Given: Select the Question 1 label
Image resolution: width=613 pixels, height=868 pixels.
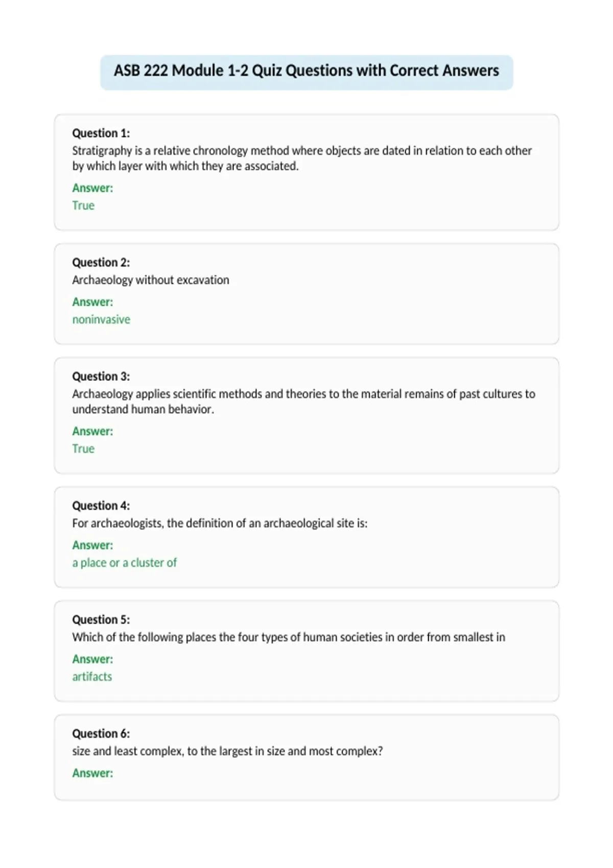Looking at the screenshot, I should coord(101,133).
